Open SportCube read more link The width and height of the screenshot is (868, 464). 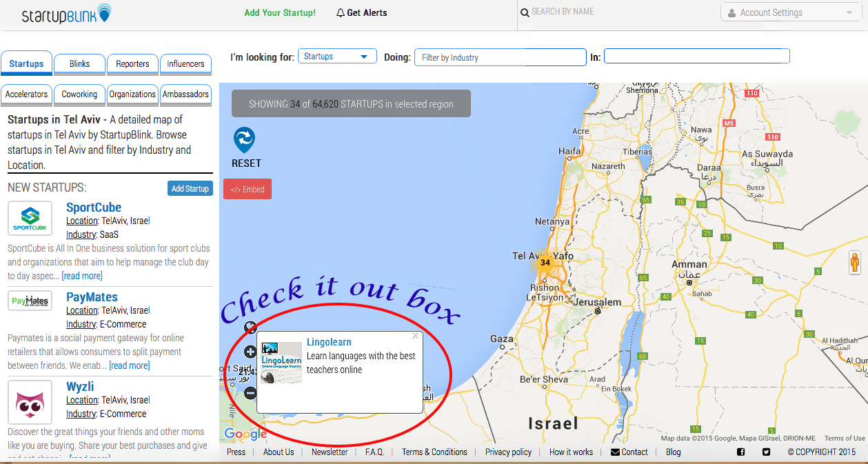[82, 276]
